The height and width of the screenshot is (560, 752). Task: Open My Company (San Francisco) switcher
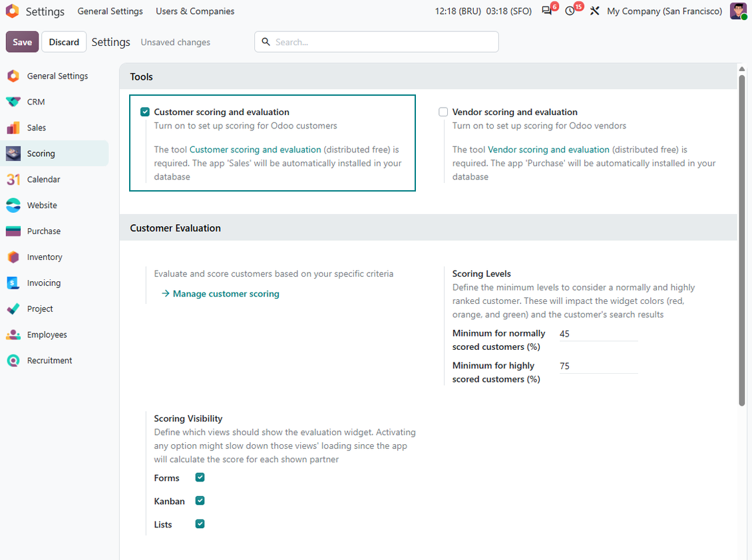(664, 11)
